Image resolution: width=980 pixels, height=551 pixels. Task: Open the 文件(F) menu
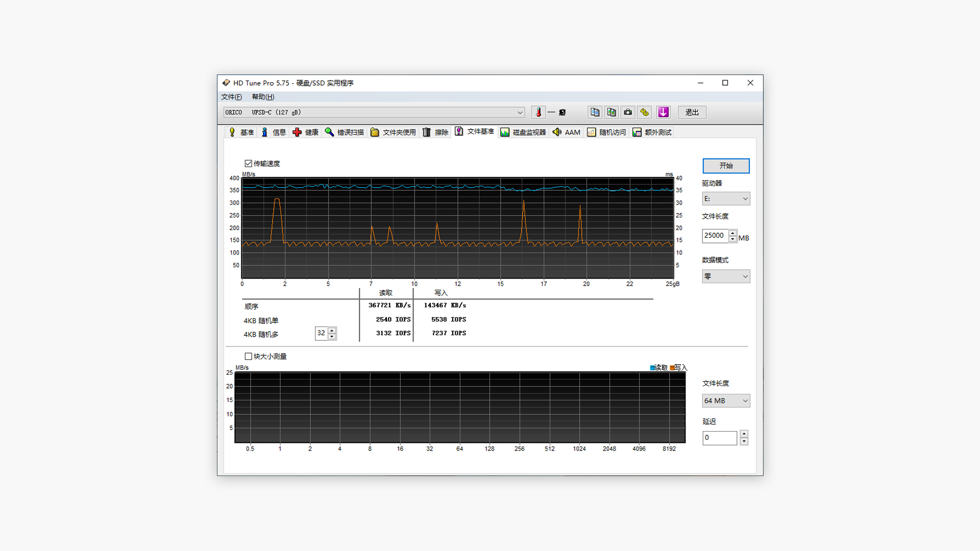coord(231,97)
